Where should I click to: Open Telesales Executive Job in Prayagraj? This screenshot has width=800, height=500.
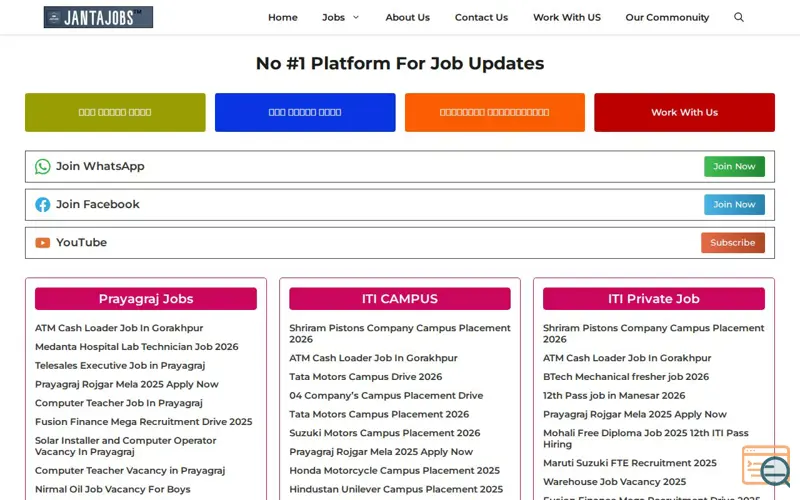pos(120,366)
